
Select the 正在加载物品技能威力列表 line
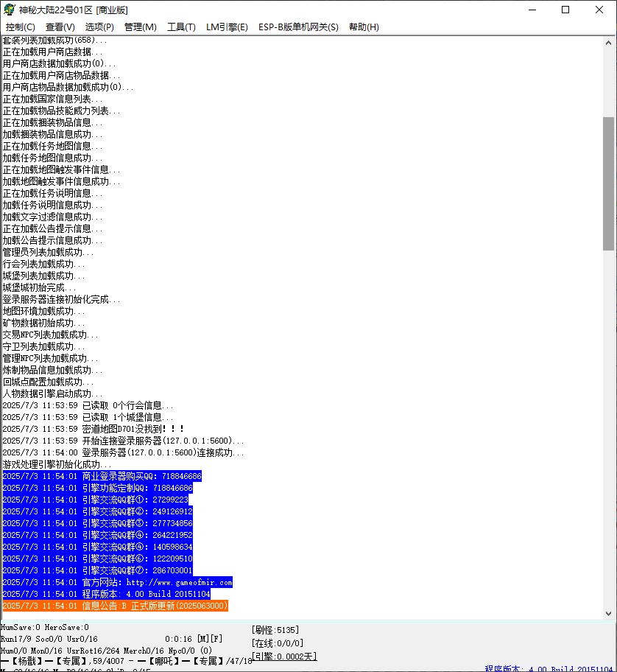[x=61, y=111]
